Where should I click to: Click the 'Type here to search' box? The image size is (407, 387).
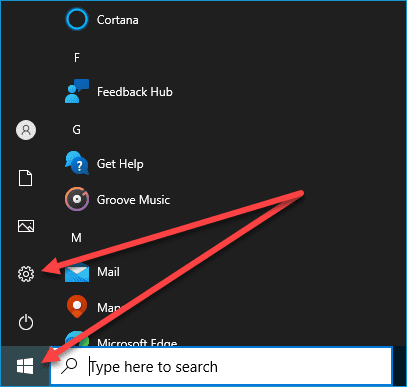click(x=221, y=367)
